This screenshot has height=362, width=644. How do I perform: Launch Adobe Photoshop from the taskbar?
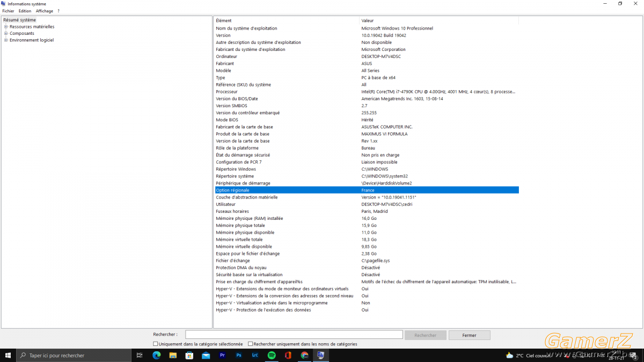coord(239,355)
